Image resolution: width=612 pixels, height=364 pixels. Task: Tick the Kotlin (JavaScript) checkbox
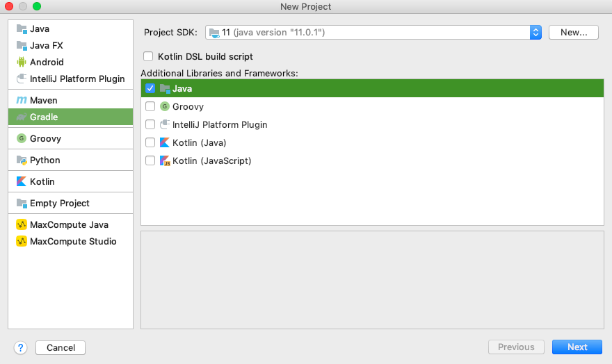(150, 161)
